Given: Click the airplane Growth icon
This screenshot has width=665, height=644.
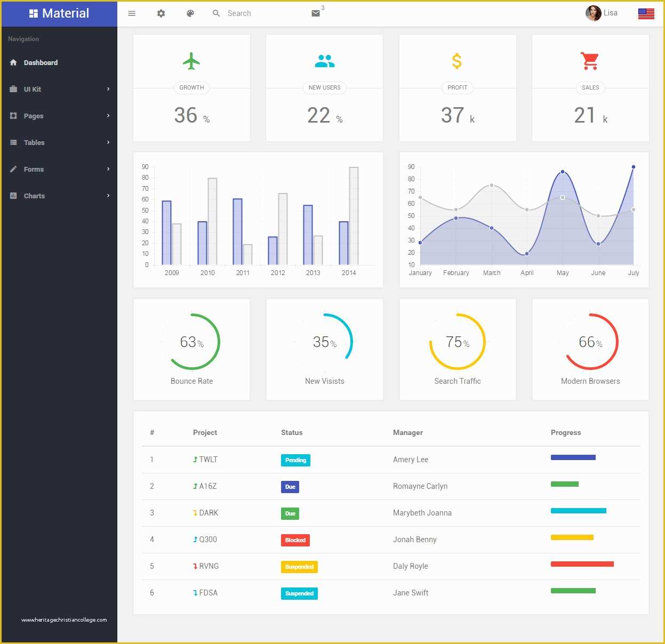Looking at the screenshot, I should [191, 60].
